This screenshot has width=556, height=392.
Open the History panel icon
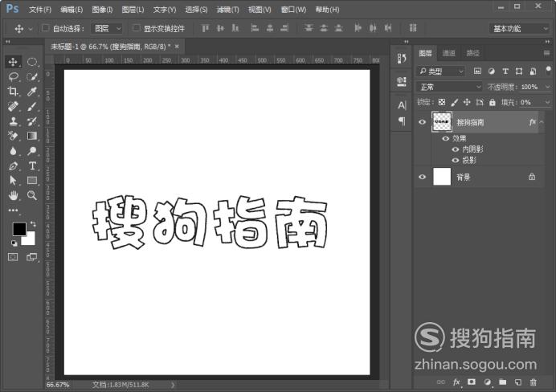(x=402, y=59)
